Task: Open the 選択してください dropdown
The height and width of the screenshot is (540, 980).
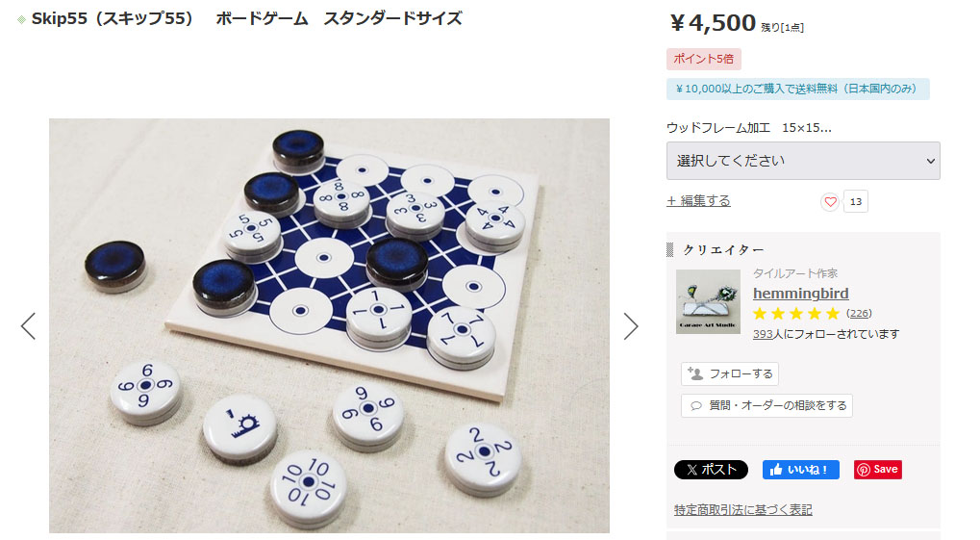Action: (803, 161)
